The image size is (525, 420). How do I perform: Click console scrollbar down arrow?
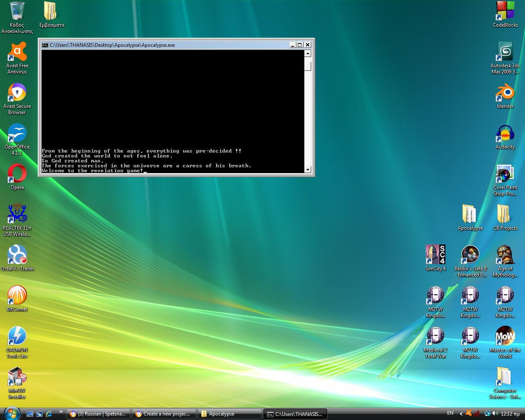[x=308, y=169]
